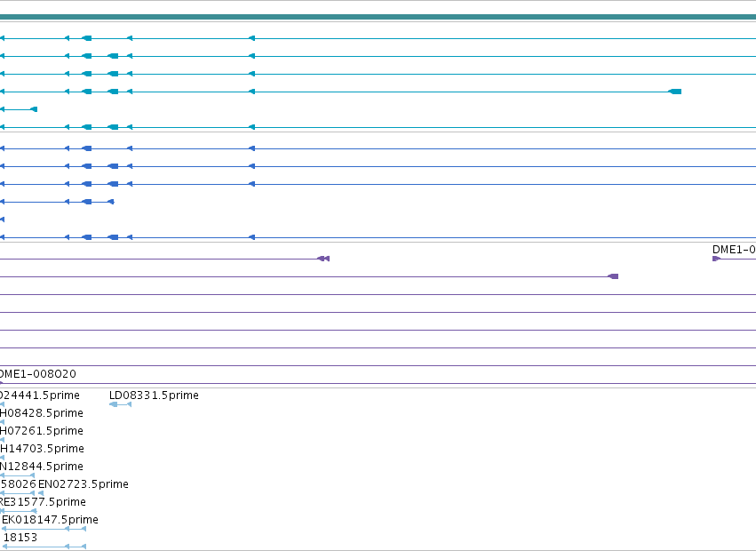Click the alignment glyph below N12844.5prime
The image size is (756, 551).
click(x=18, y=475)
